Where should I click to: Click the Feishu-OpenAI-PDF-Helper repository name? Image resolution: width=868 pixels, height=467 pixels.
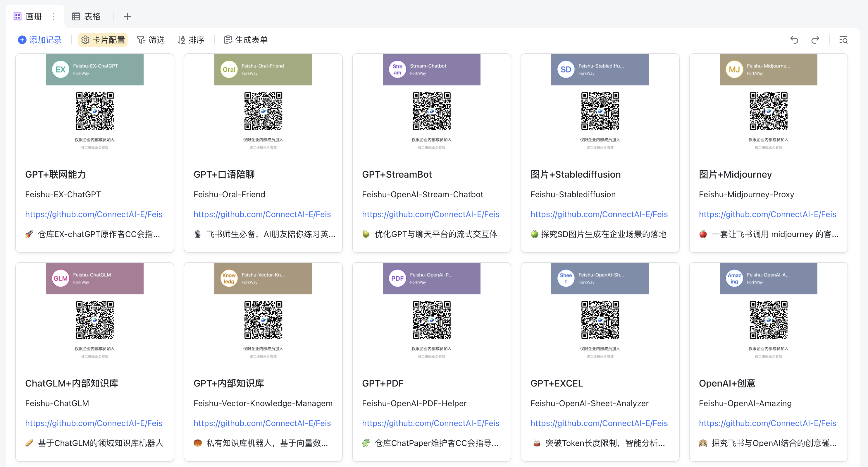[414, 403]
